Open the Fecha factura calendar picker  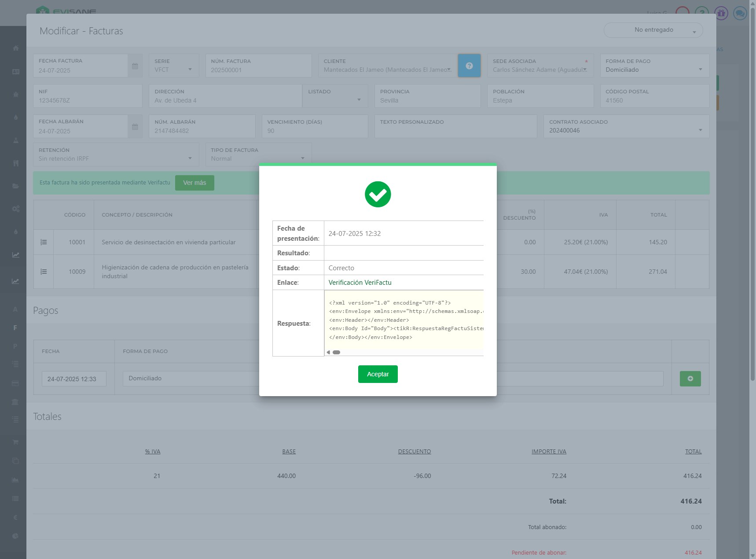[x=135, y=66]
